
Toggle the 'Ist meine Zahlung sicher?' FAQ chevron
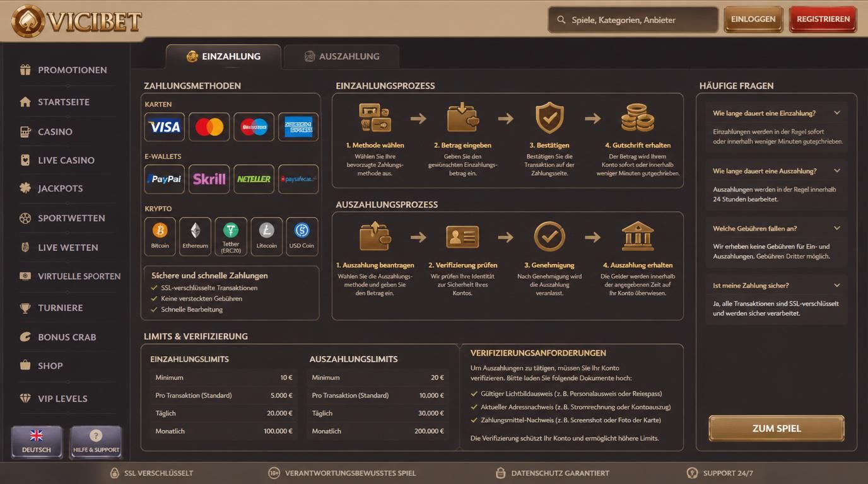pyautogui.click(x=837, y=285)
